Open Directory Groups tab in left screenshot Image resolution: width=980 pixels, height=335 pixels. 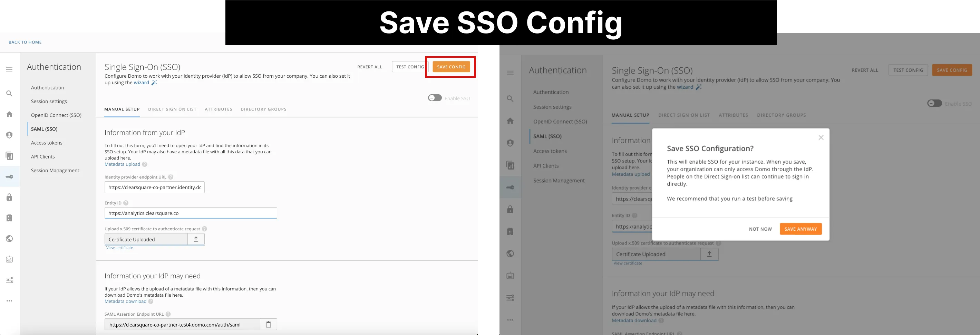(264, 109)
